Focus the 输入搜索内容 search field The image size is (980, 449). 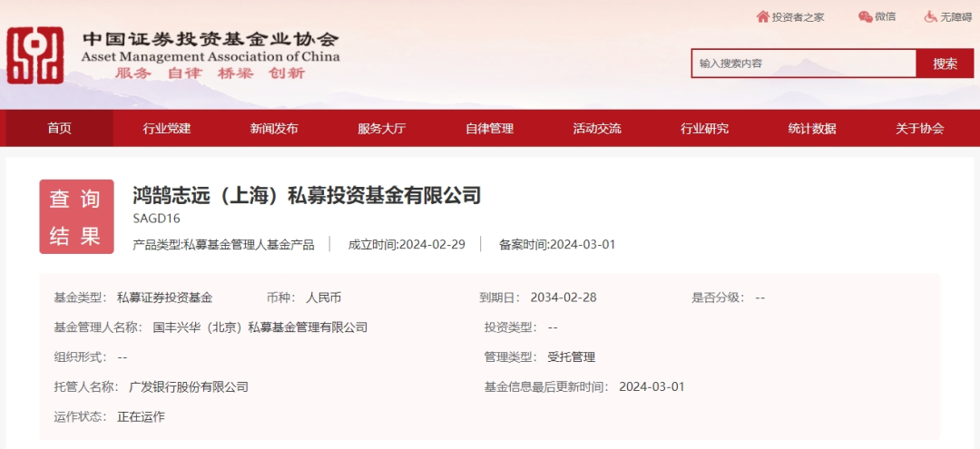coord(804,63)
